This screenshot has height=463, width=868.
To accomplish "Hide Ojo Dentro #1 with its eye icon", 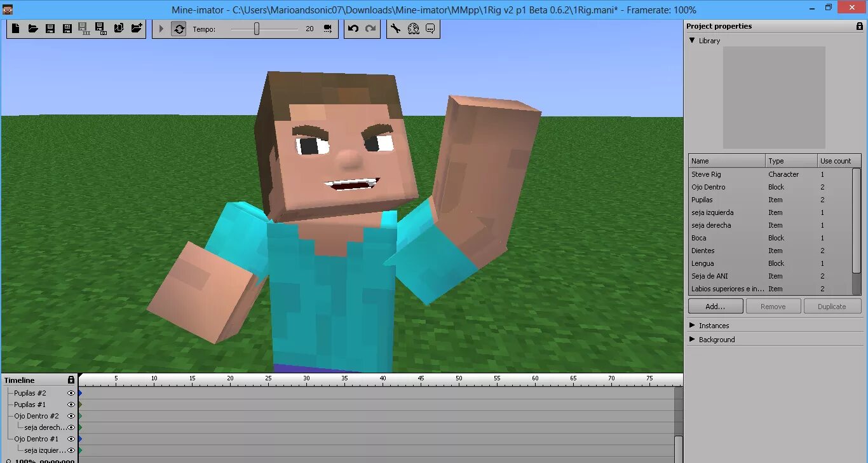I will click(71, 439).
